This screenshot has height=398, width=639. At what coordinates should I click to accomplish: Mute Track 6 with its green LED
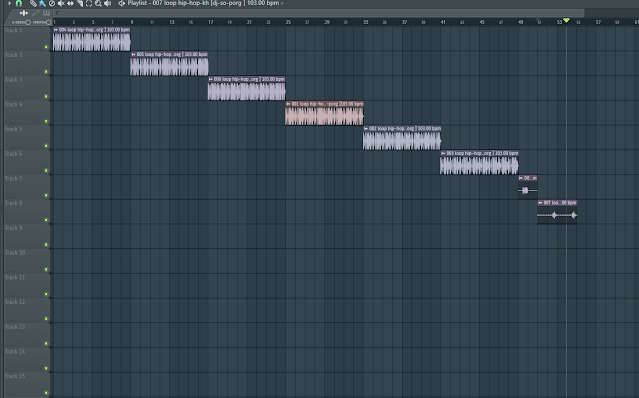pos(46,171)
